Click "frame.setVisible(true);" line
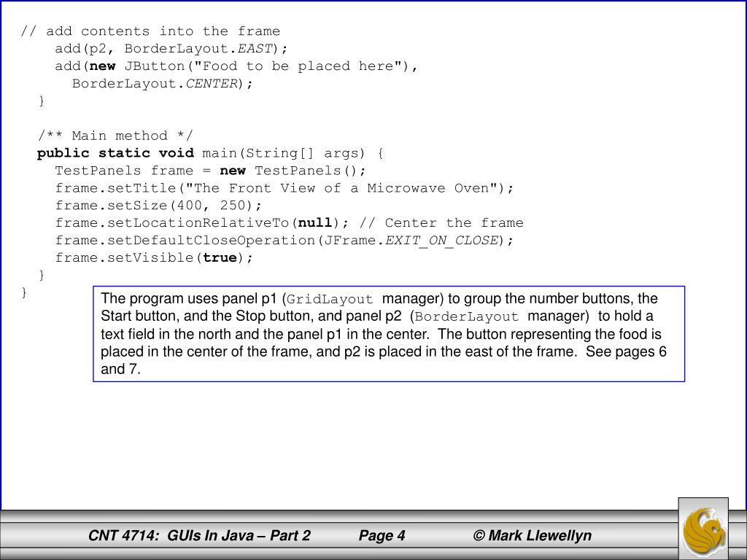 click(154, 257)
